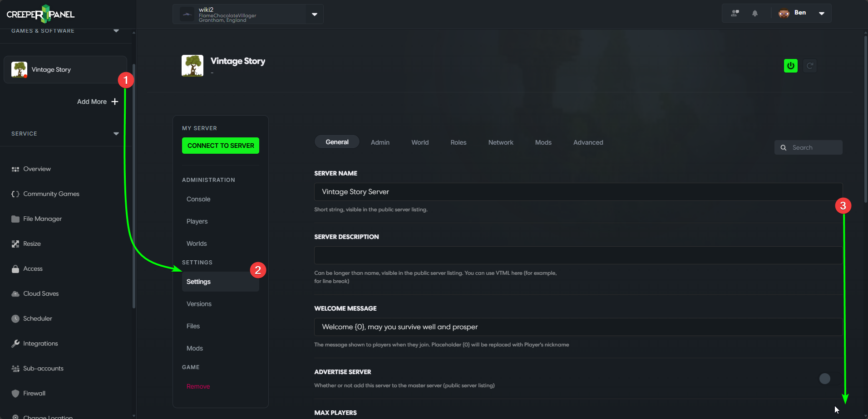Image resolution: width=868 pixels, height=419 pixels.
Task: Click the Integrations wrench icon
Action: 15,344
